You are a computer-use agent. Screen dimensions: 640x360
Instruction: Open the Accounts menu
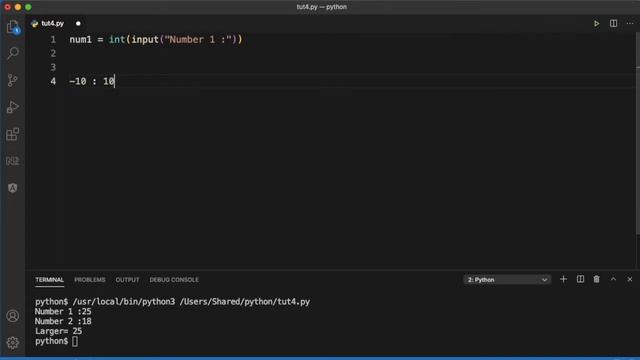(x=13, y=316)
